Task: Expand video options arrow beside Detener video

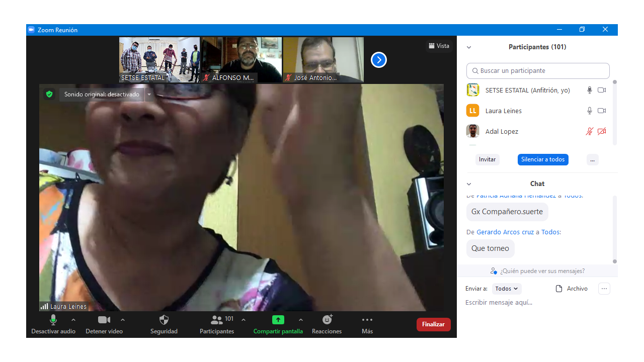Action: click(123, 320)
